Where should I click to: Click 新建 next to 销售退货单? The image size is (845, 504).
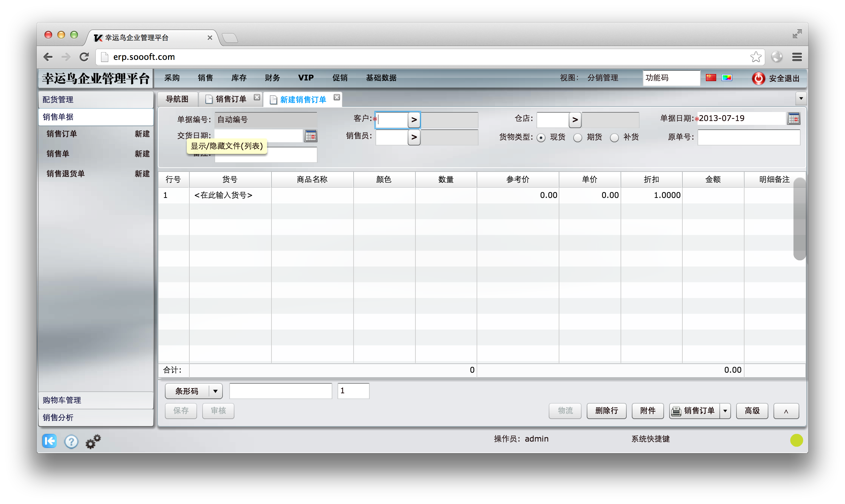coord(142,174)
